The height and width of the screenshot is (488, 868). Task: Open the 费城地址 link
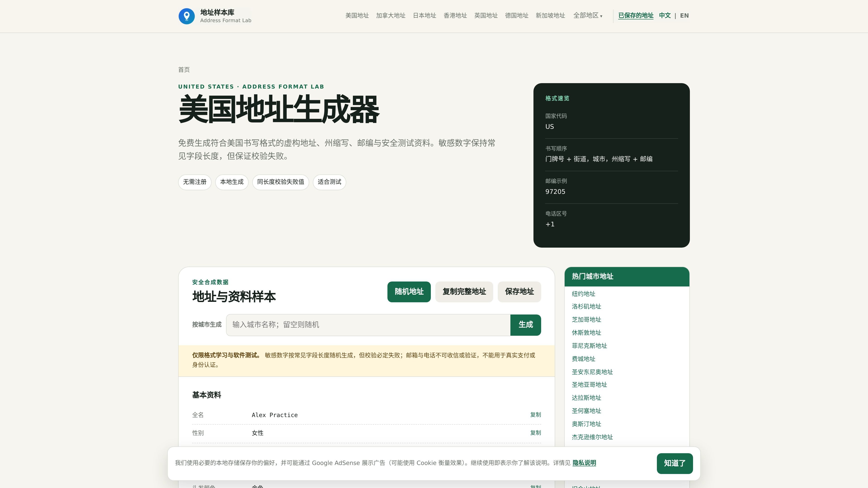point(583,359)
